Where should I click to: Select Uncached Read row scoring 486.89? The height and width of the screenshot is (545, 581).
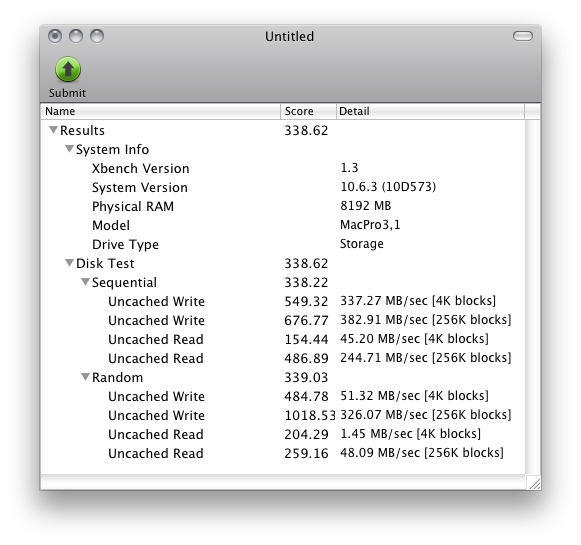tap(283, 358)
